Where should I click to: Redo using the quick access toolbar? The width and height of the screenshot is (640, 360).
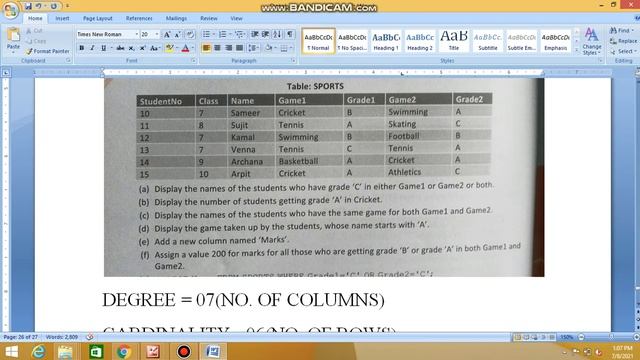pos(53,6)
